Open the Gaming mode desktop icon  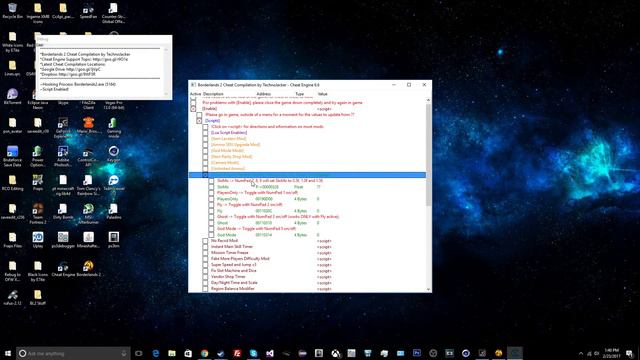pyautogui.click(x=113, y=128)
